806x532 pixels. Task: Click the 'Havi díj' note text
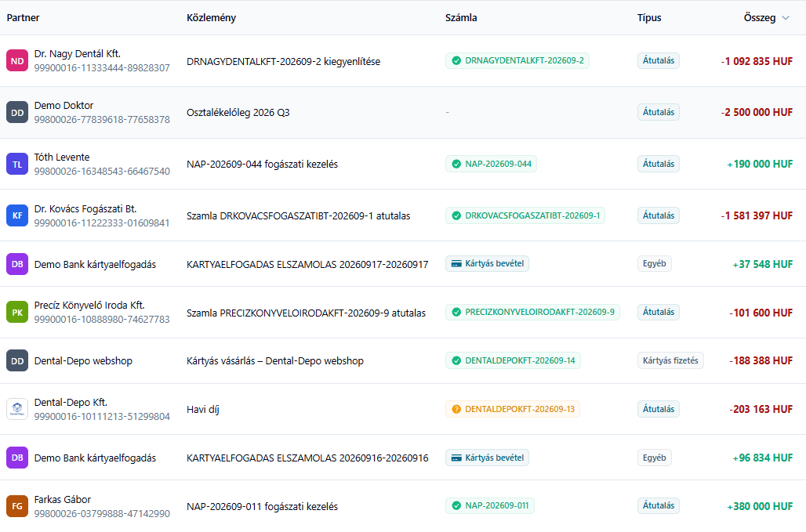[202, 409]
